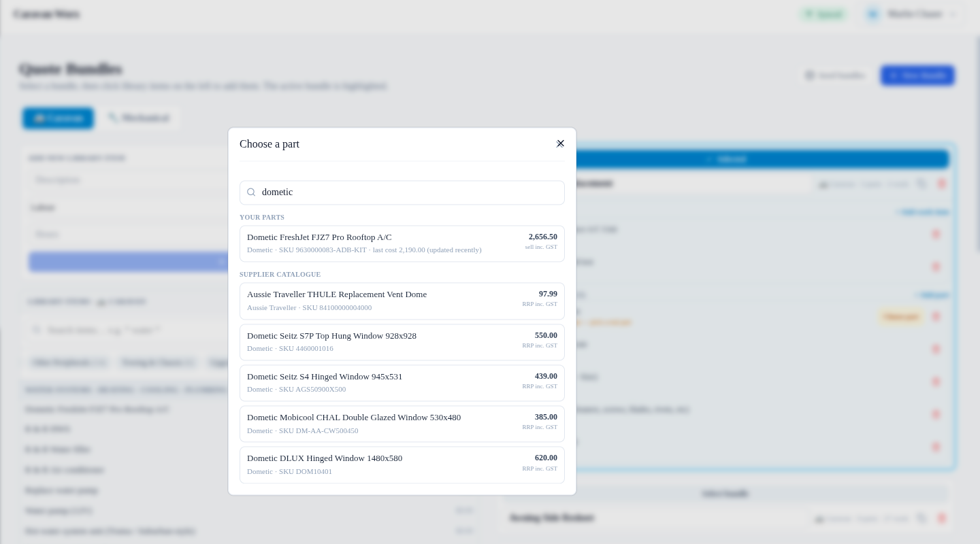Open the Mechanical tab behind the dialog
Viewport: 980px width, 544px height.
tap(139, 118)
